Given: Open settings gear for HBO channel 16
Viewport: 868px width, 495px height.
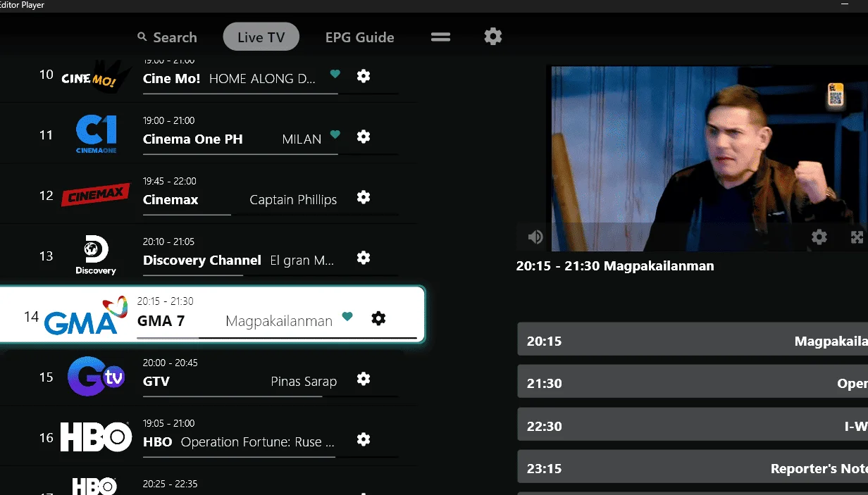Looking at the screenshot, I should (x=364, y=439).
